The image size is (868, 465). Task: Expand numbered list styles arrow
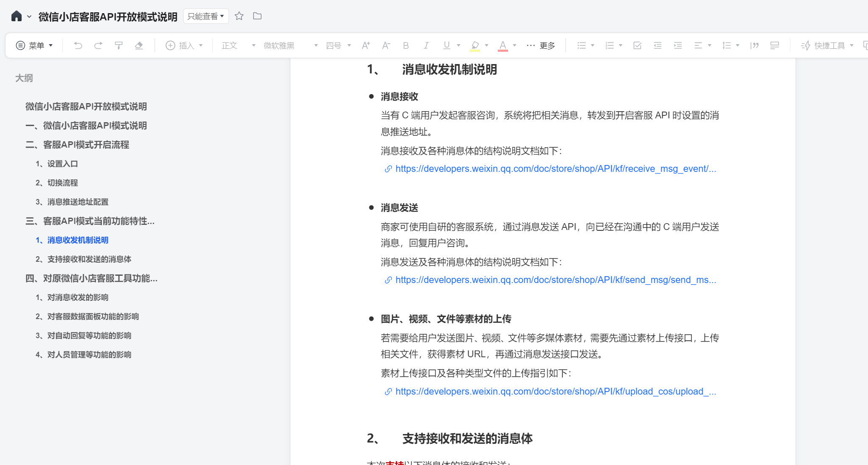tap(620, 45)
